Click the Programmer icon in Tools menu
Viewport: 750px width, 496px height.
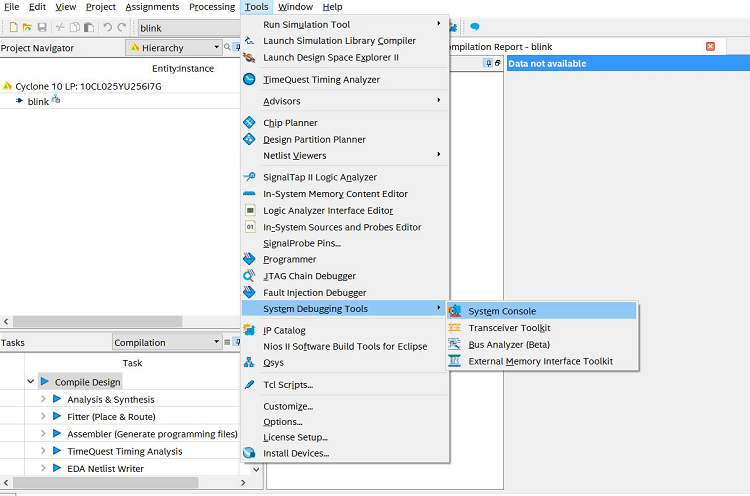click(x=249, y=259)
